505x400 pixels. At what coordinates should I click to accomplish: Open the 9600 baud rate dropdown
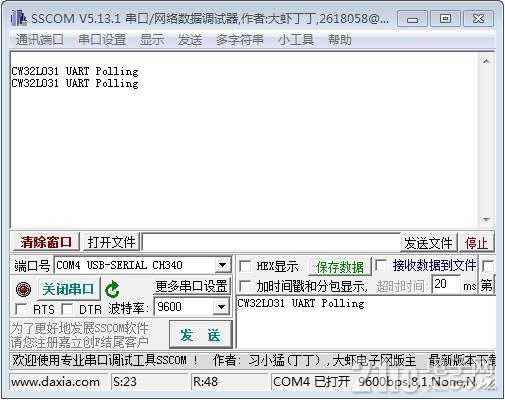221,307
